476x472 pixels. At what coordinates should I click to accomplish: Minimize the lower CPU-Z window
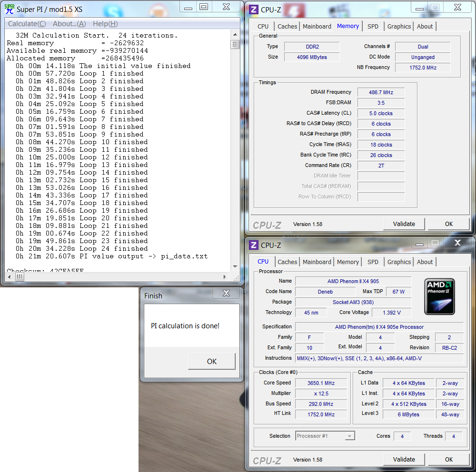[x=419, y=243]
